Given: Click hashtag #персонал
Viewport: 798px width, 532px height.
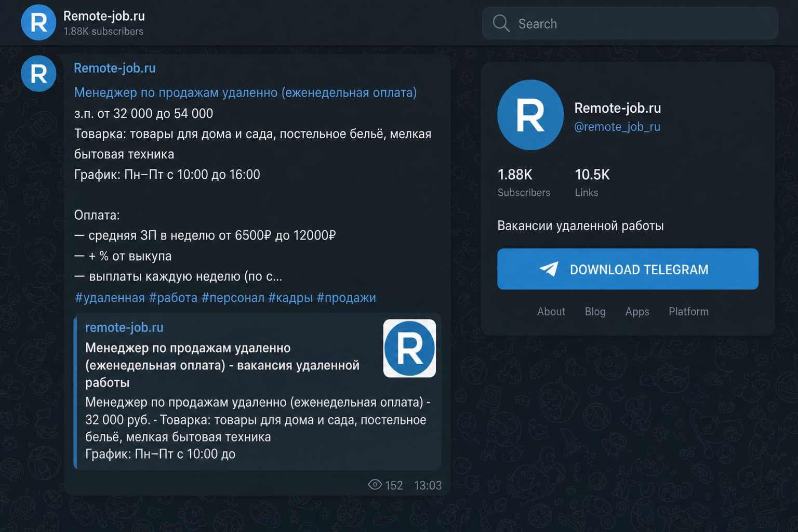Looking at the screenshot, I should pos(233,298).
